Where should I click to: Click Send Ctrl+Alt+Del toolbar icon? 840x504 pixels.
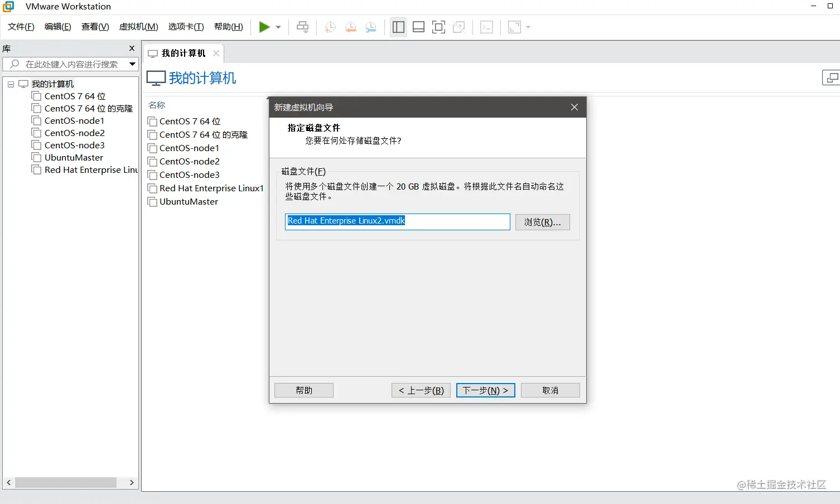tap(303, 27)
